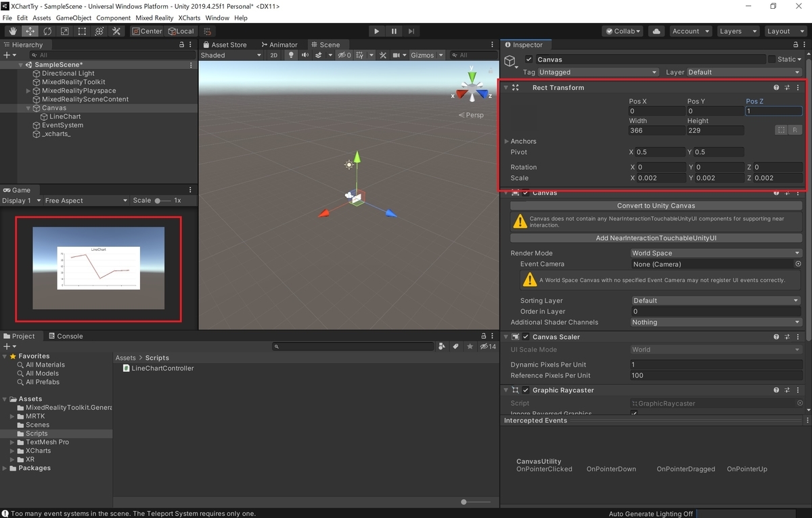Activate the Hand pan tool
This screenshot has width=812, height=518.
pos(12,30)
